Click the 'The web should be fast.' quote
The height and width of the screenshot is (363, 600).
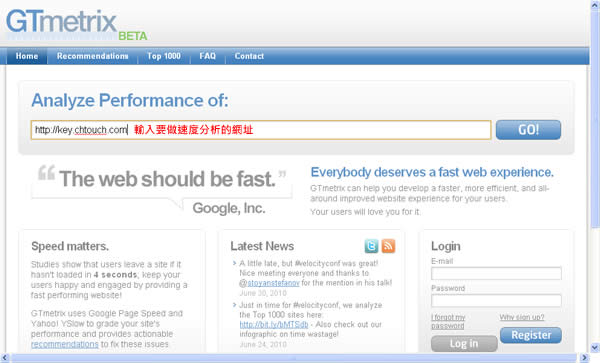[167, 179]
